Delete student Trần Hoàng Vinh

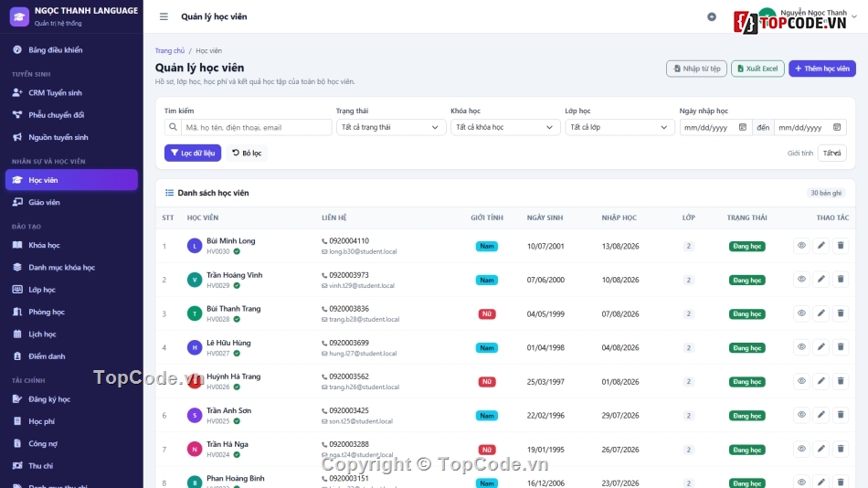[841, 279]
